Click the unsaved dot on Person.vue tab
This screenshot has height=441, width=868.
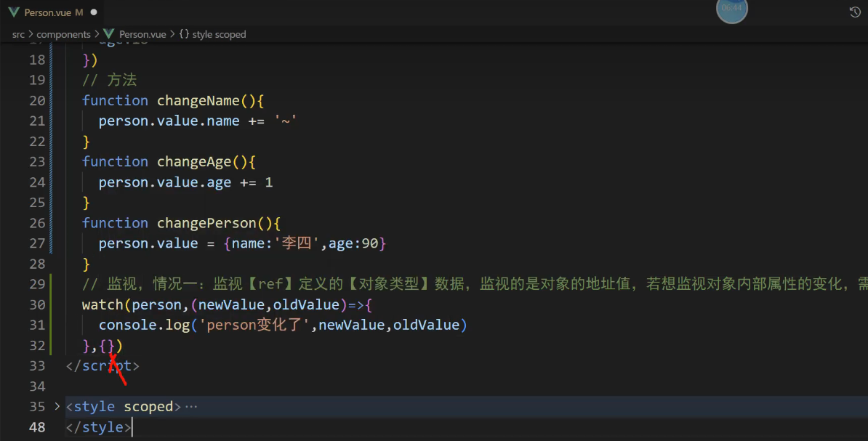[94, 12]
